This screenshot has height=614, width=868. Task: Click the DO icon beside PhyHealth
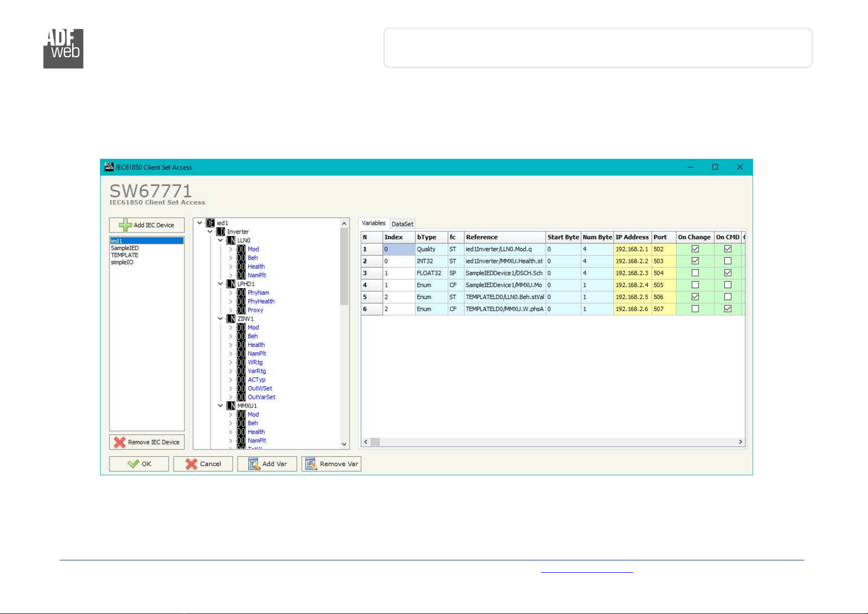241,302
